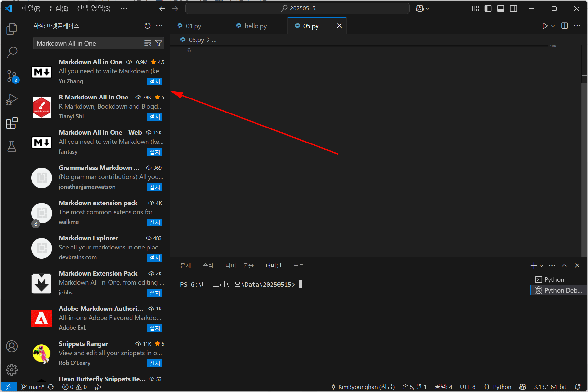
Task: Install Markdown Explorer extension
Action: click(x=155, y=258)
